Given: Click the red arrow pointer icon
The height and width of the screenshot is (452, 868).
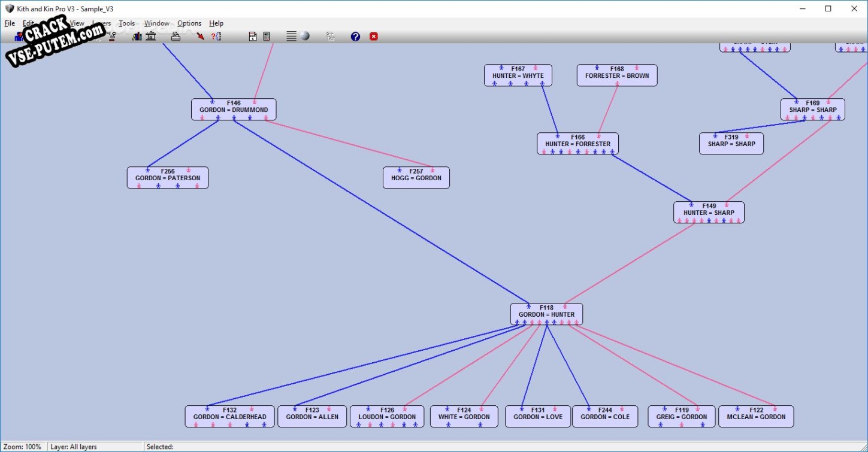Looking at the screenshot, I should pyautogui.click(x=201, y=37).
